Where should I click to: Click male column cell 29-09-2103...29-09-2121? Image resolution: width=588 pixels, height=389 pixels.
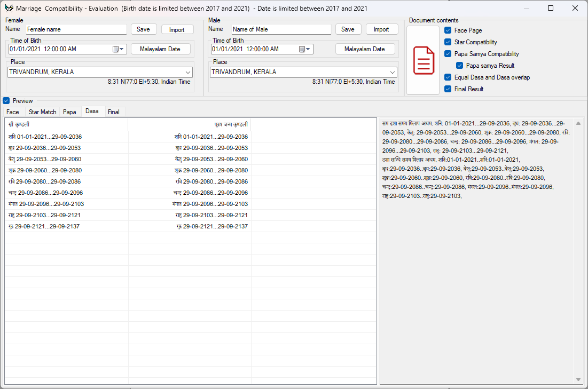(190, 216)
